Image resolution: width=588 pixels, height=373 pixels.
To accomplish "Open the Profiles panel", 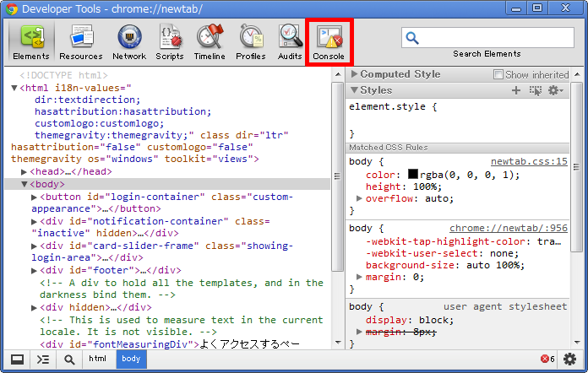I will [251, 42].
